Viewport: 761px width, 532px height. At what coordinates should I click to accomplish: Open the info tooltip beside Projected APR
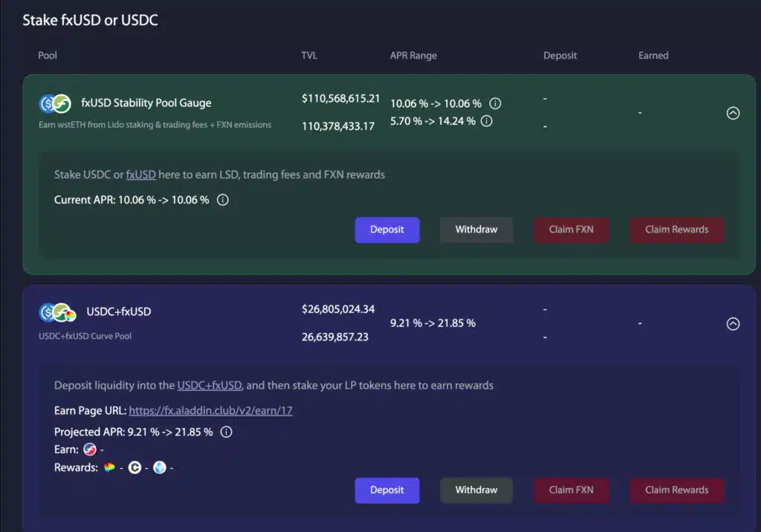tap(227, 432)
